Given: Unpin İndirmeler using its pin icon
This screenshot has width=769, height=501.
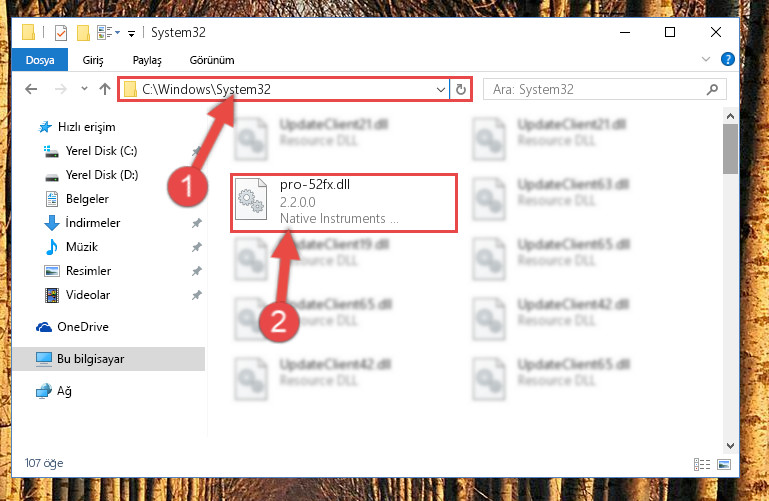Looking at the screenshot, I should point(197,223).
